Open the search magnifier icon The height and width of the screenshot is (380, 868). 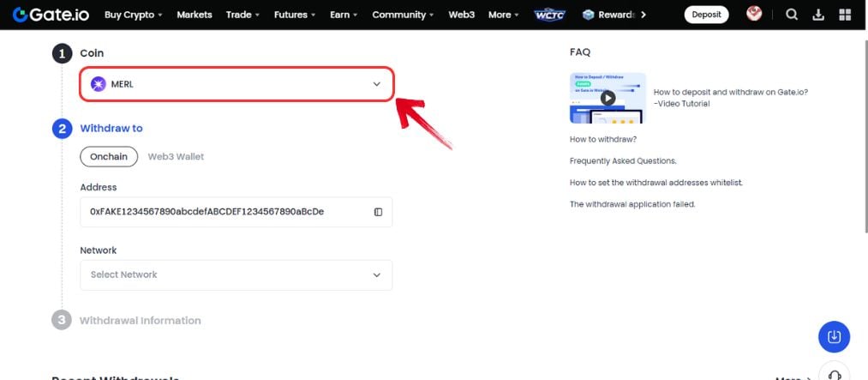click(792, 15)
